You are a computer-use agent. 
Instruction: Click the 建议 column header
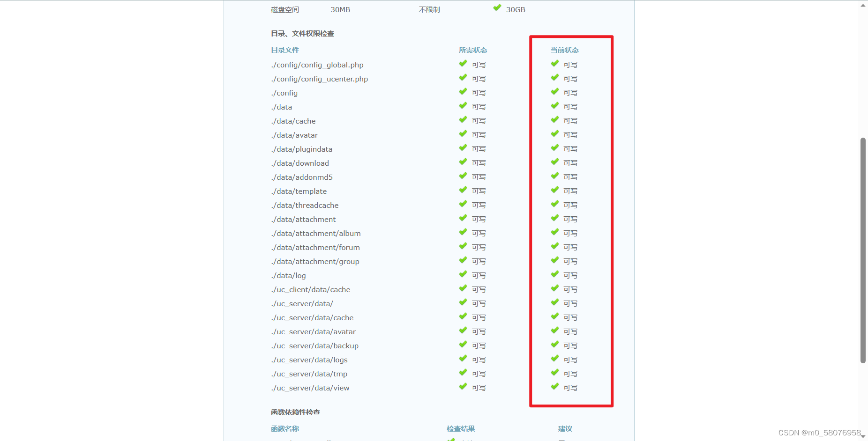(x=565, y=428)
